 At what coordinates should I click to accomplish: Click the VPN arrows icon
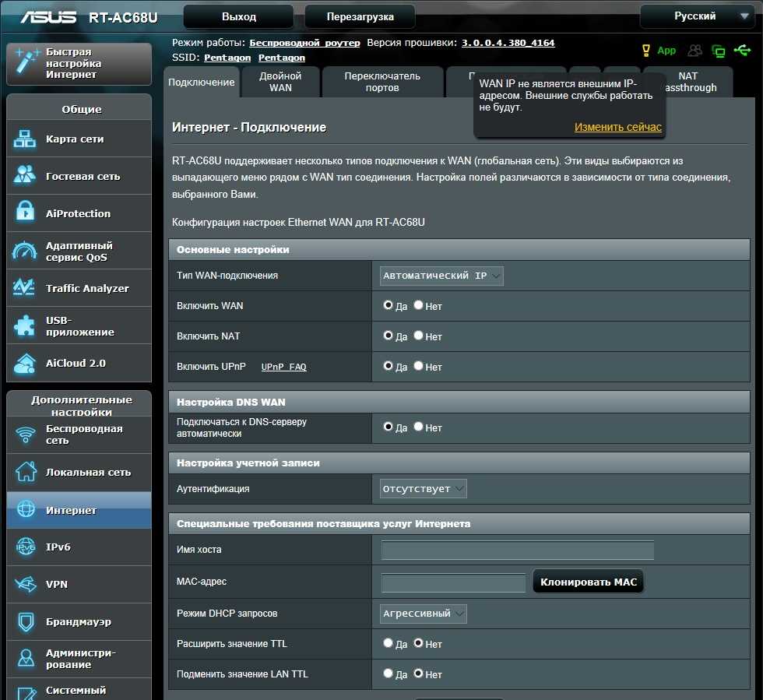tap(25, 584)
